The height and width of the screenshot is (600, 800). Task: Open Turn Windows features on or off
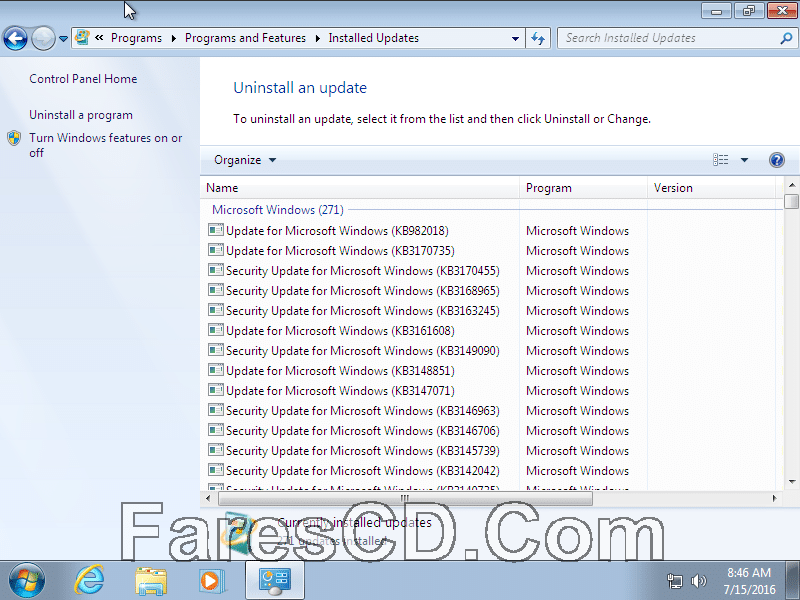pyautogui.click(x=105, y=145)
